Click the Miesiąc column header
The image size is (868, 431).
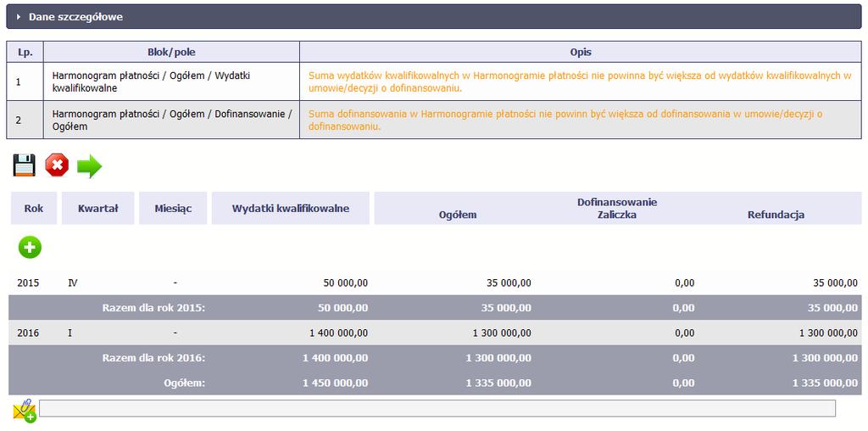pos(173,209)
